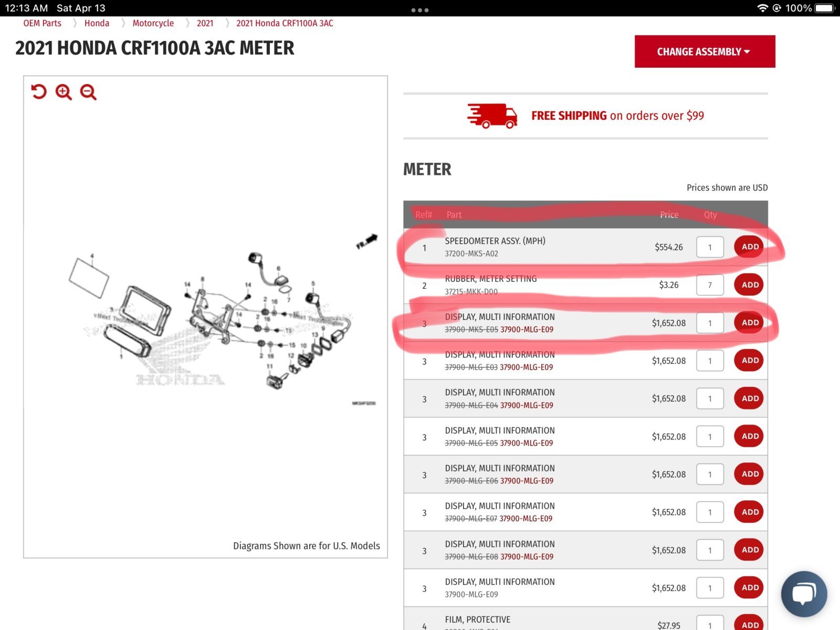
Task: Add display 37900-MLG-E08 to cart
Action: [749, 550]
